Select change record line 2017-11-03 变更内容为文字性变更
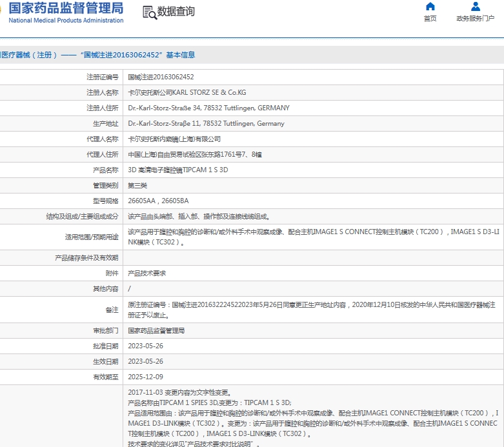The height and width of the screenshot is (447, 504). pos(179,392)
